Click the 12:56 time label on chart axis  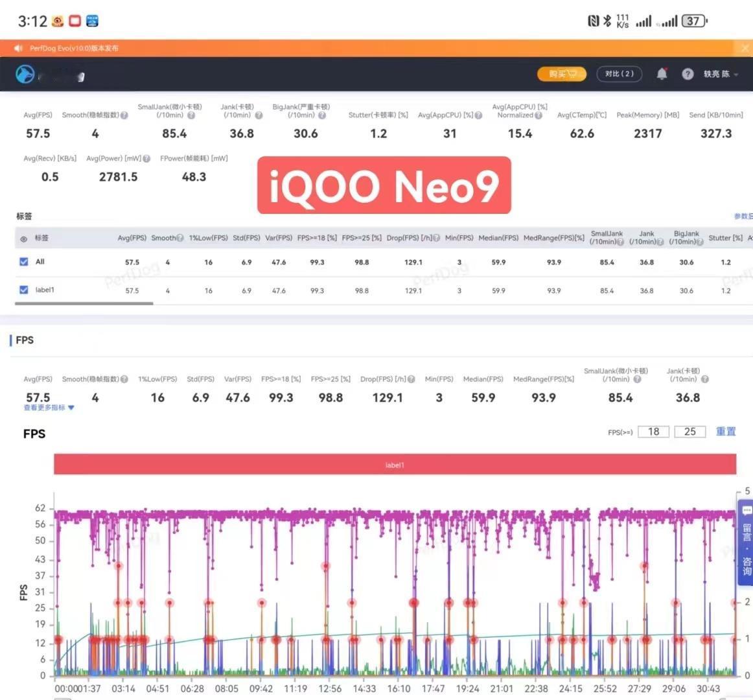tap(330, 688)
